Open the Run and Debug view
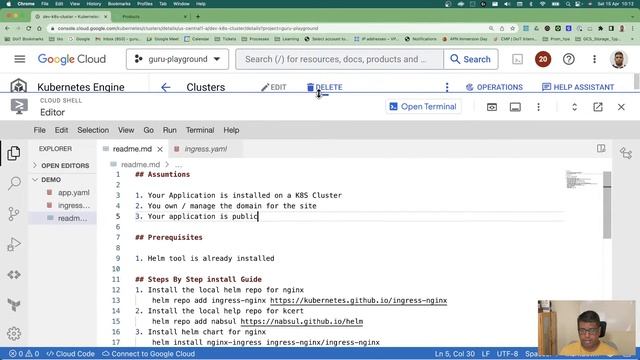 pyautogui.click(x=14, y=244)
